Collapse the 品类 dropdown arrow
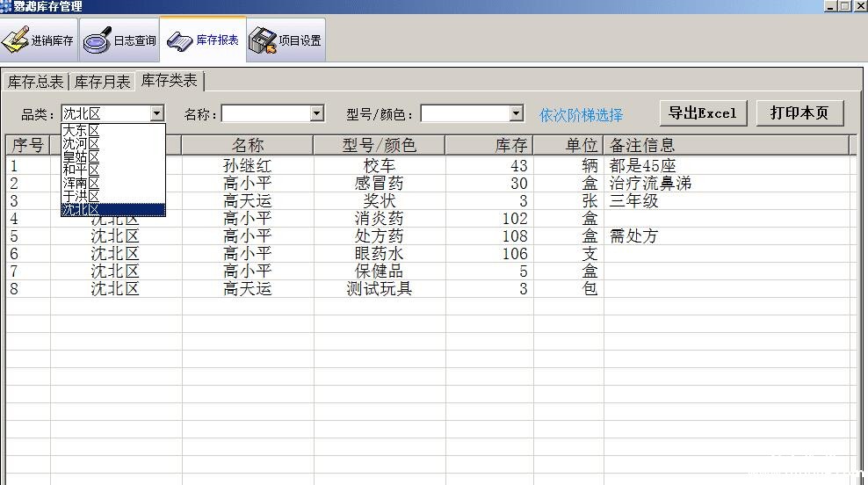The image size is (868, 485). point(157,113)
